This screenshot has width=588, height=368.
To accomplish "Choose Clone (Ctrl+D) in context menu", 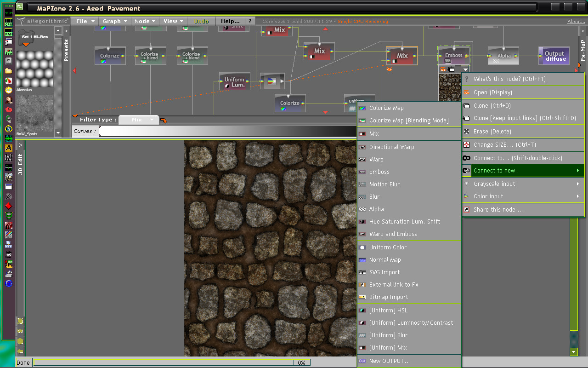I will (x=523, y=106).
